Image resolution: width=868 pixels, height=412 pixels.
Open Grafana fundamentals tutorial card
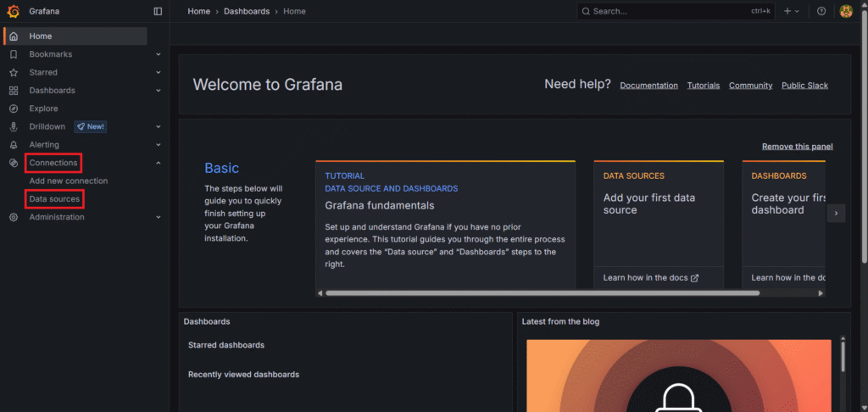446,225
